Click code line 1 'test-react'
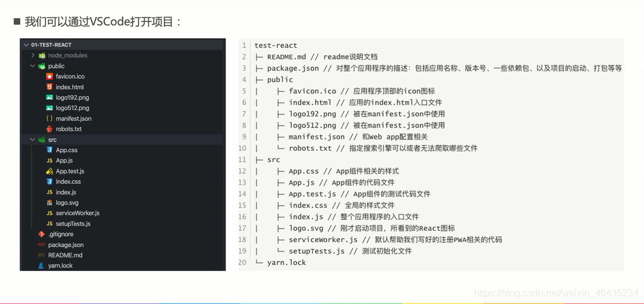The width and height of the screenshot is (644, 304). click(x=276, y=45)
